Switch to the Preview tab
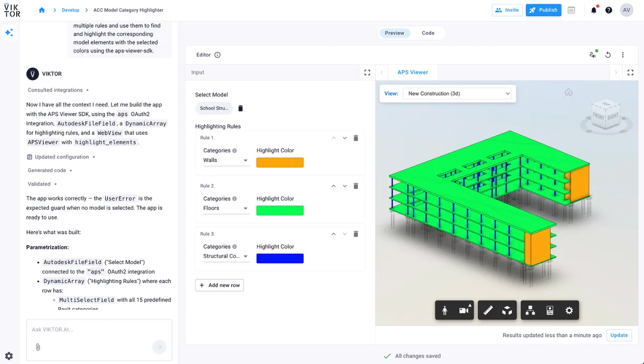The height and width of the screenshot is (364, 644). coord(395,33)
